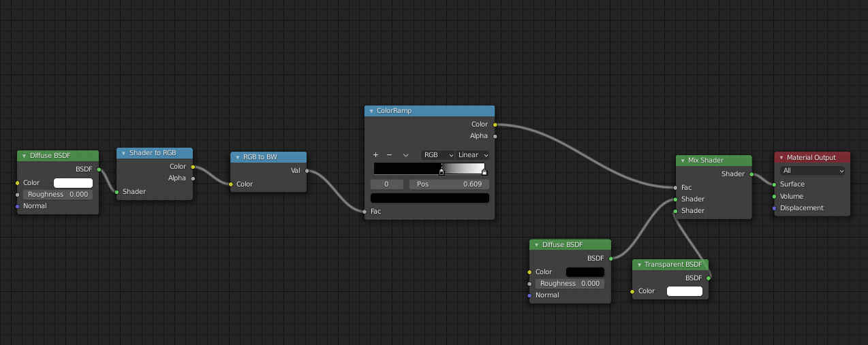Open ColorRamp Linear interpolation dropdown

[472, 155]
